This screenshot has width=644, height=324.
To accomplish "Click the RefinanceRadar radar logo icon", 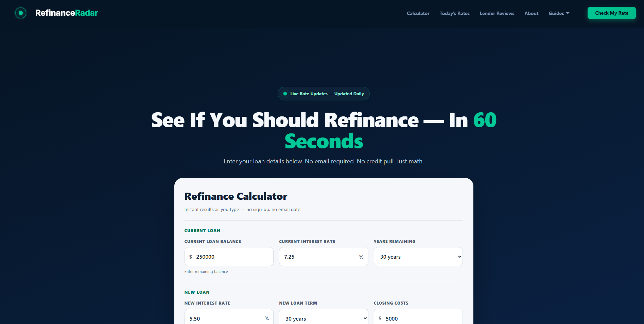I will click(x=21, y=13).
